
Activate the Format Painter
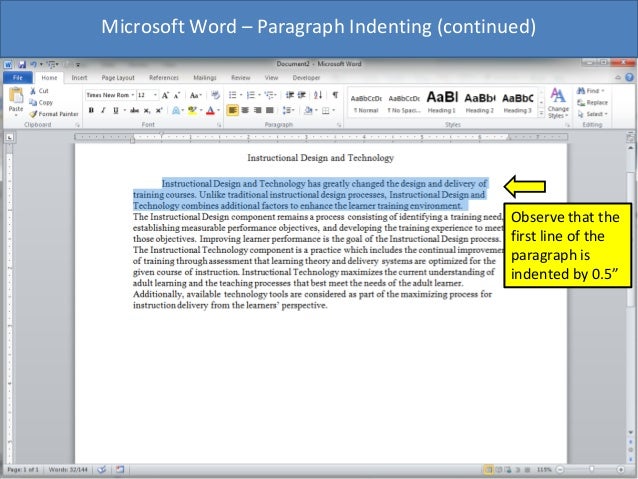[54, 114]
